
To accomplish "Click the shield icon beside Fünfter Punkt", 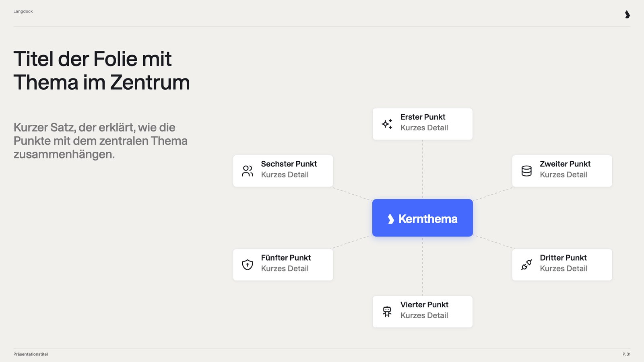I will (x=248, y=265).
